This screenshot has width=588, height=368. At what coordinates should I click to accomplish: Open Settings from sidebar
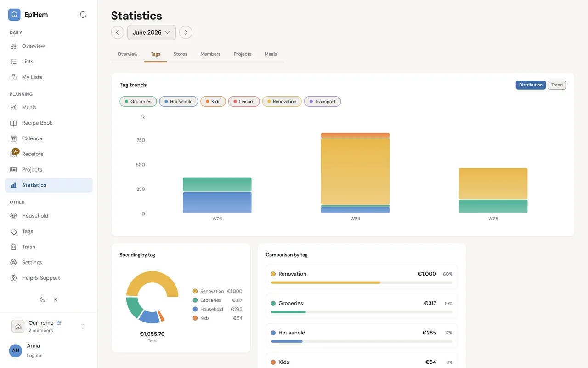[x=49, y=262]
